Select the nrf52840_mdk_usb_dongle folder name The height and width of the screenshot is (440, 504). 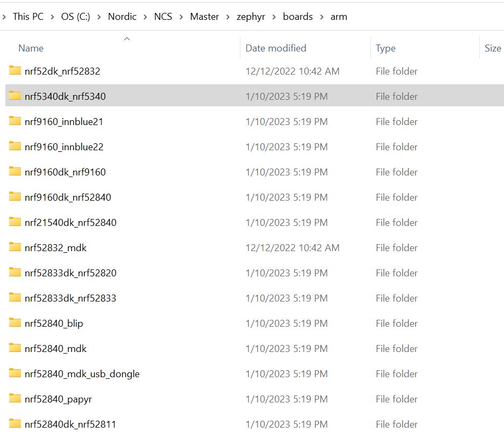pyautogui.click(x=82, y=373)
